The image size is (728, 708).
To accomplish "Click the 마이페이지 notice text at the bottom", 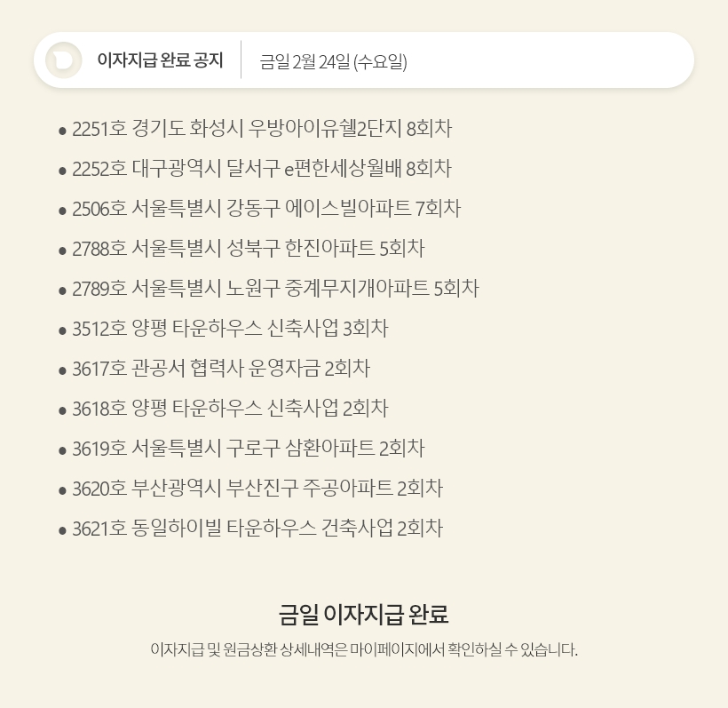I will (x=364, y=649).
